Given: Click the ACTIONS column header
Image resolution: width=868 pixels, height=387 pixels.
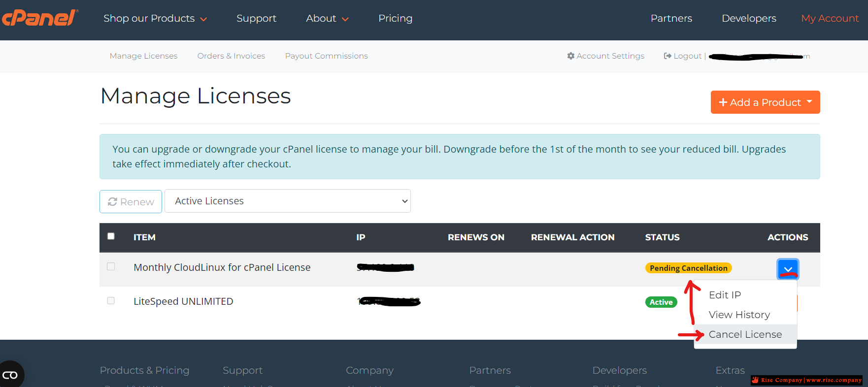Looking at the screenshot, I should pyautogui.click(x=788, y=237).
